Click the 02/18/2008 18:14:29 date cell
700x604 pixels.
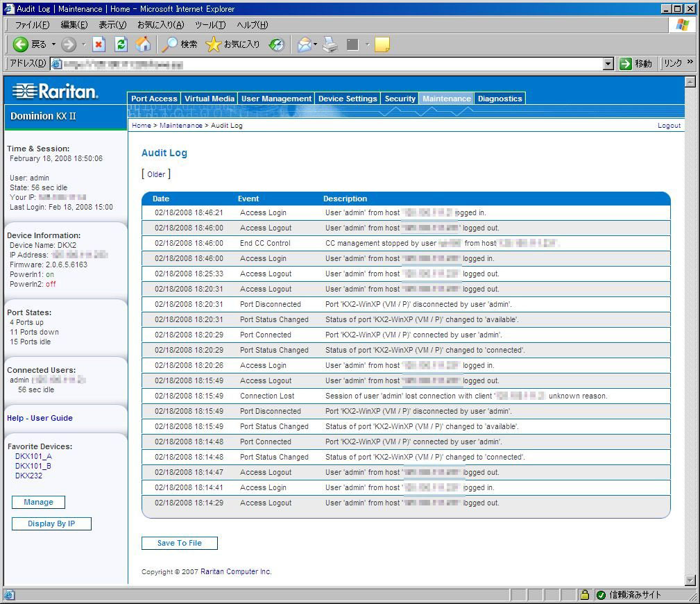(189, 503)
